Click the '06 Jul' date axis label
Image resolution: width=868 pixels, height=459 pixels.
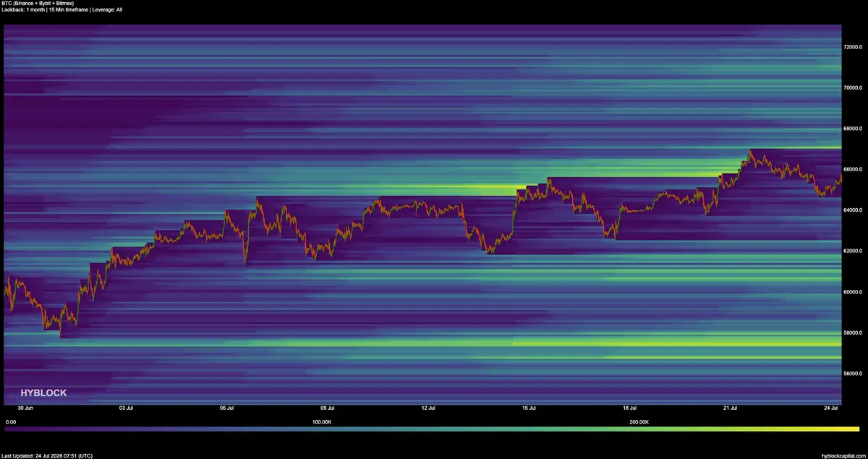(226, 408)
